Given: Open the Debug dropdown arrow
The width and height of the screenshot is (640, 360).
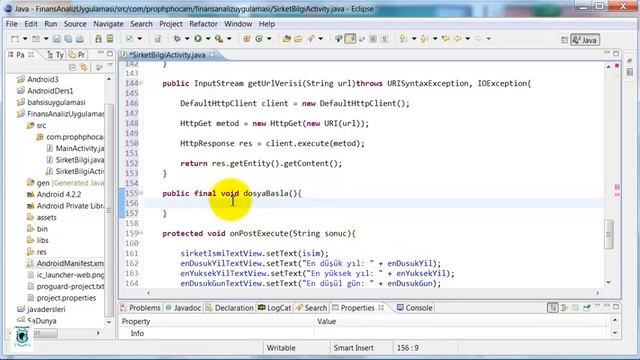Looking at the screenshot, I should coord(187,39).
